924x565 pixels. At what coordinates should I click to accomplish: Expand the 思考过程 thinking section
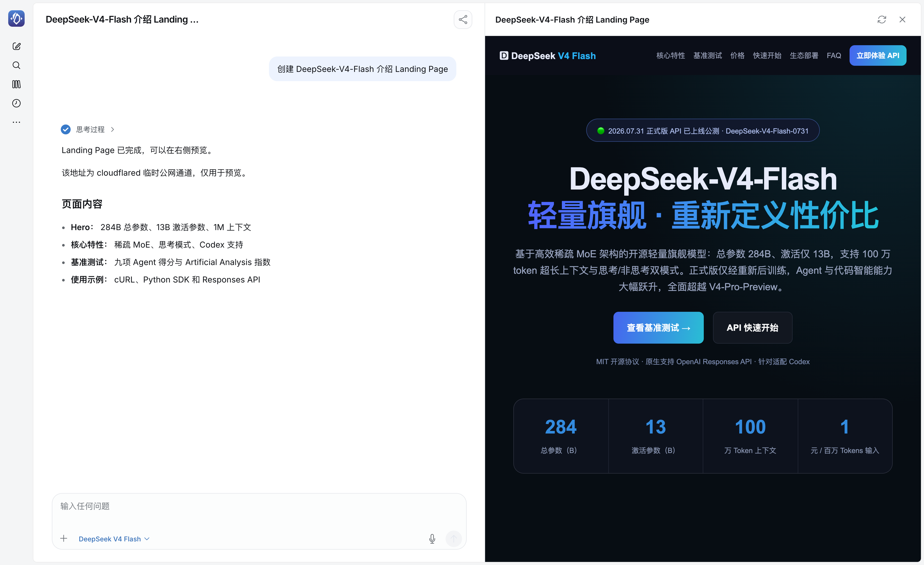point(96,129)
